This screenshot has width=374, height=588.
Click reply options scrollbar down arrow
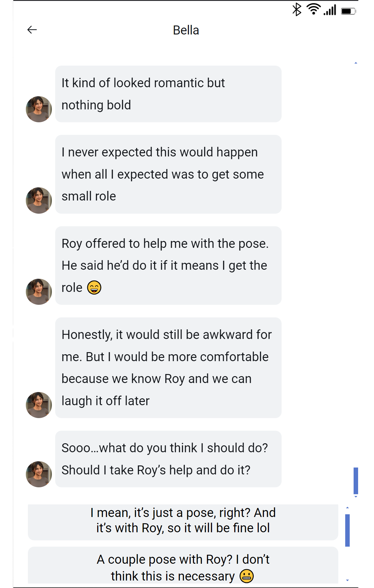pyautogui.click(x=347, y=581)
